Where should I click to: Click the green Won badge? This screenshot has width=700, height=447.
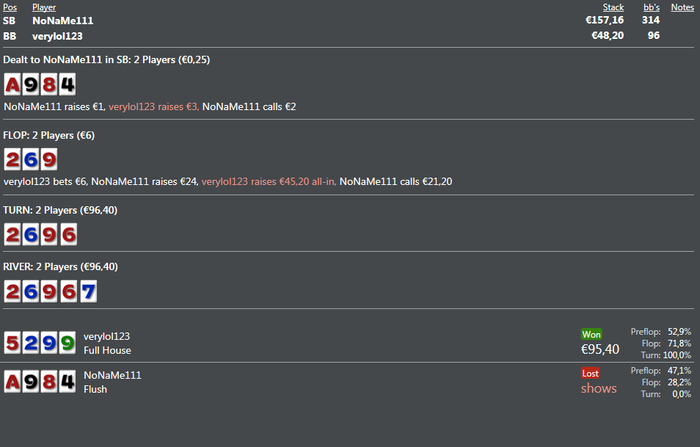(592, 334)
